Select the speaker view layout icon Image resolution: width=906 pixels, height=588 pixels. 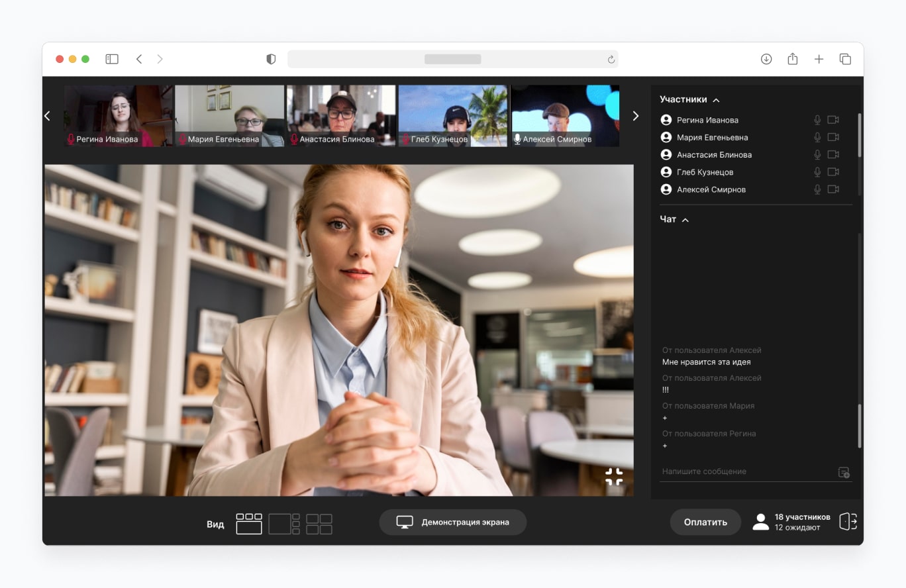[249, 524]
